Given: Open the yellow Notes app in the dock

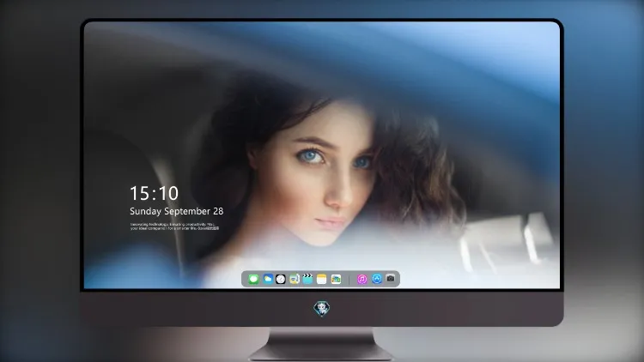Looking at the screenshot, I should point(322,279).
